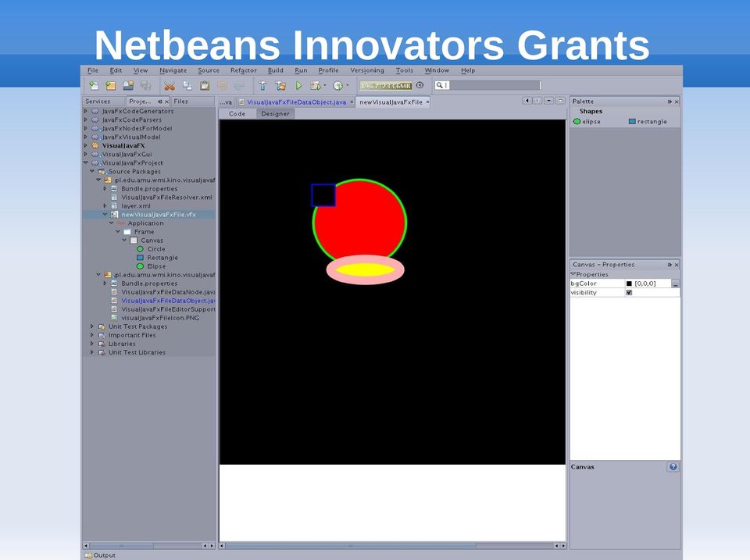Expand the Libraries node
750x560 pixels.
pyautogui.click(x=92, y=344)
